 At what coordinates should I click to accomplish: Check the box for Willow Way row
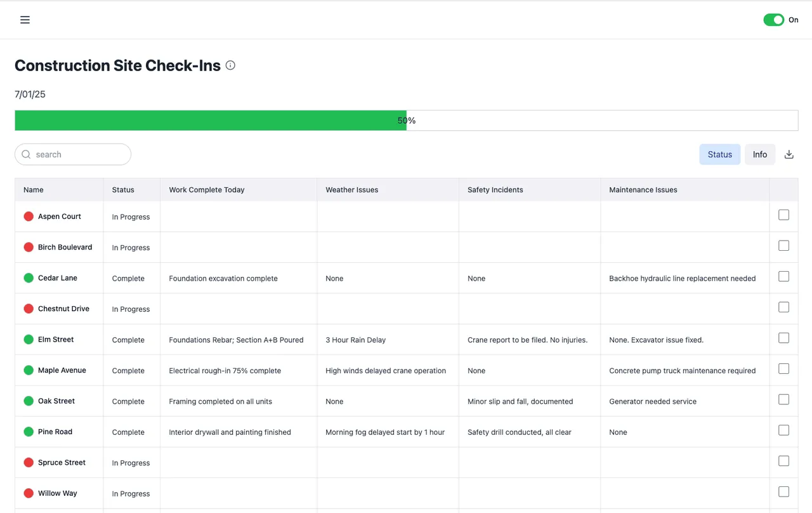coord(784,492)
